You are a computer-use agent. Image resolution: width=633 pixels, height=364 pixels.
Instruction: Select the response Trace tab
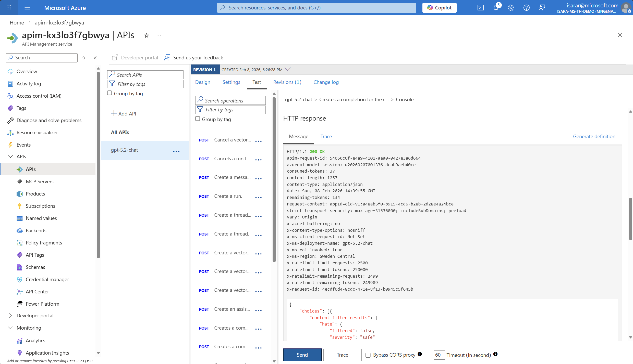(x=326, y=136)
